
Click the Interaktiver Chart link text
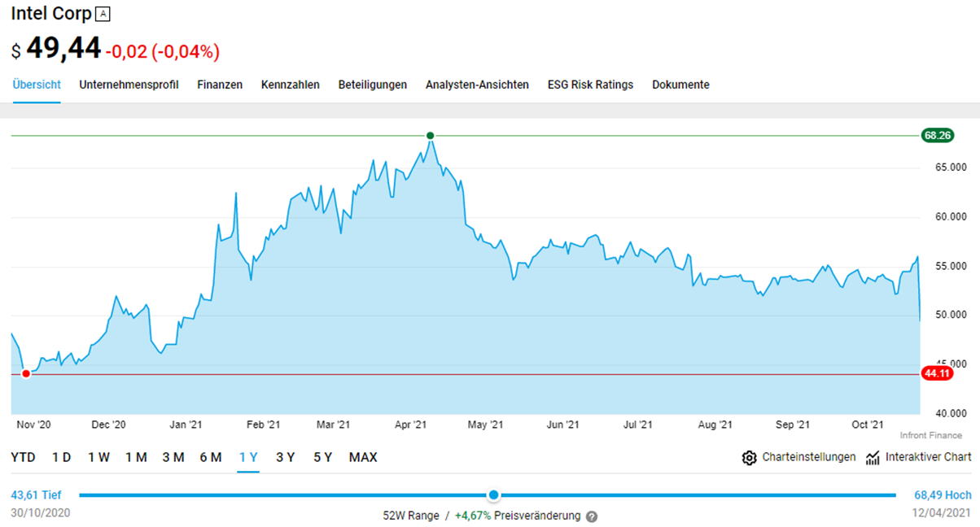click(x=929, y=458)
